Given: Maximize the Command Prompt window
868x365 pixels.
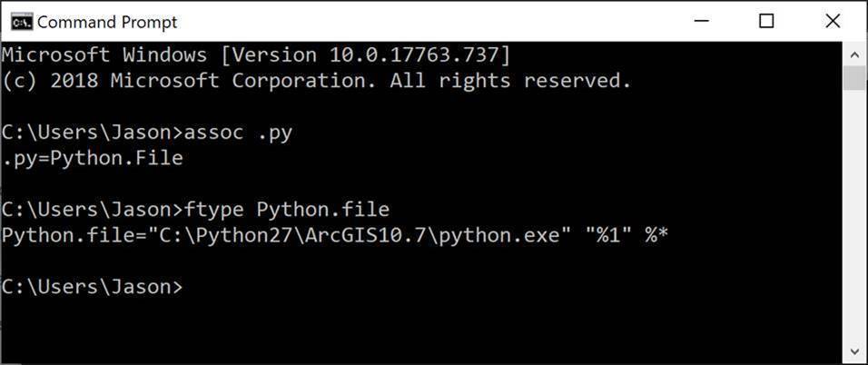Looking at the screenshot, I should pos(766,22).
